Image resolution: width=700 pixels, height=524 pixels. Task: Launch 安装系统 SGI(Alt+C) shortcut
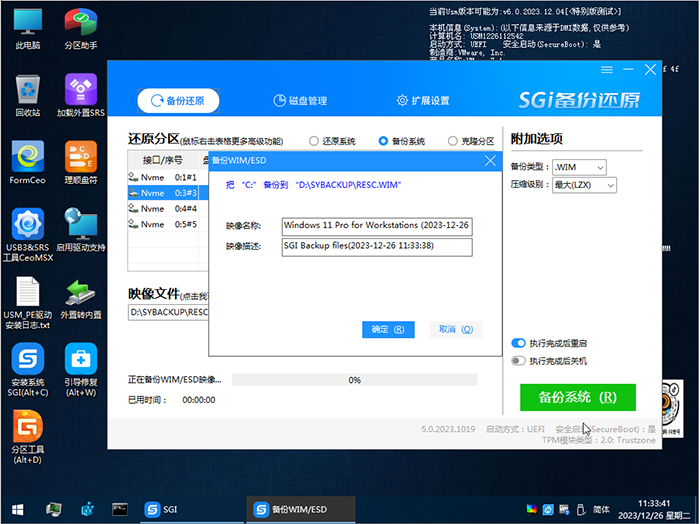(x=28, y=370)
